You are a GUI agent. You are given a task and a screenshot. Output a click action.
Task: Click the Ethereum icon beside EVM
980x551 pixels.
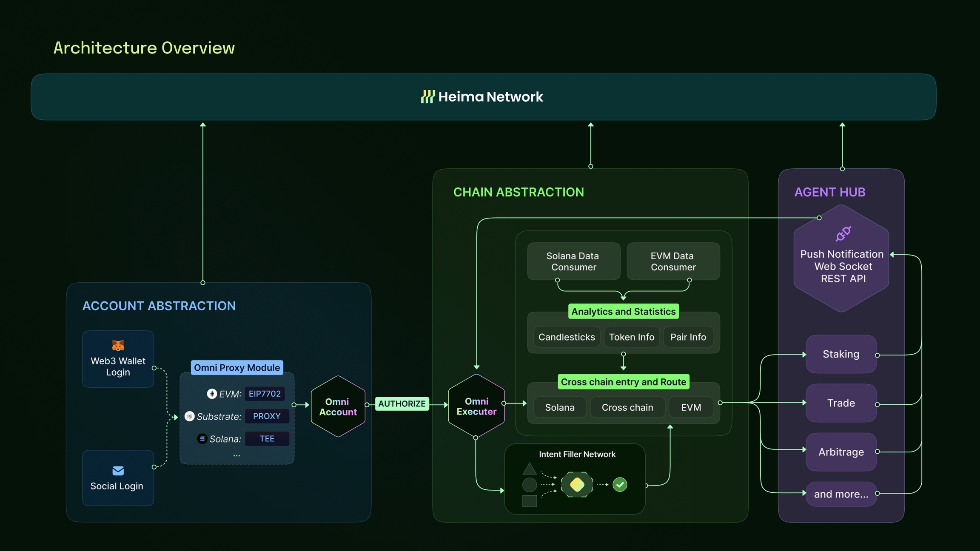click(212, 394)
